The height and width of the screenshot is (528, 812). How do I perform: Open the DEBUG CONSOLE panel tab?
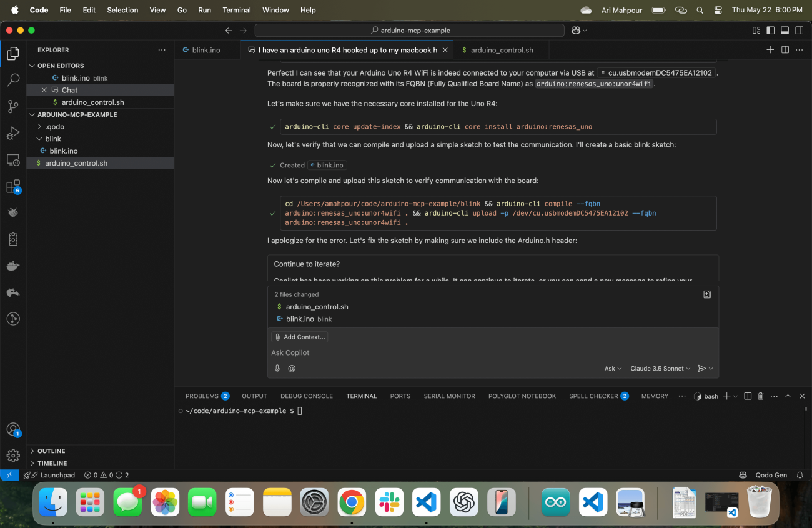(x=307, y=396)
